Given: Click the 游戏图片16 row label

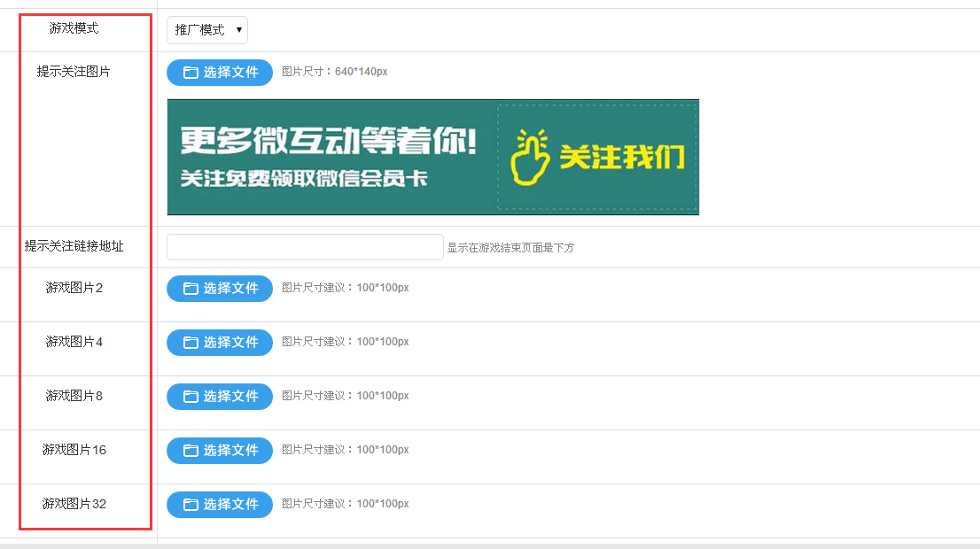Looking at the screenshot, I should (74, 450).
